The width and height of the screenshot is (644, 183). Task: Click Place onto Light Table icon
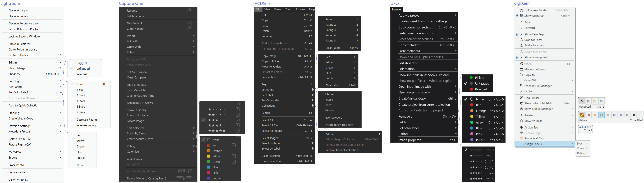(521, 104)
